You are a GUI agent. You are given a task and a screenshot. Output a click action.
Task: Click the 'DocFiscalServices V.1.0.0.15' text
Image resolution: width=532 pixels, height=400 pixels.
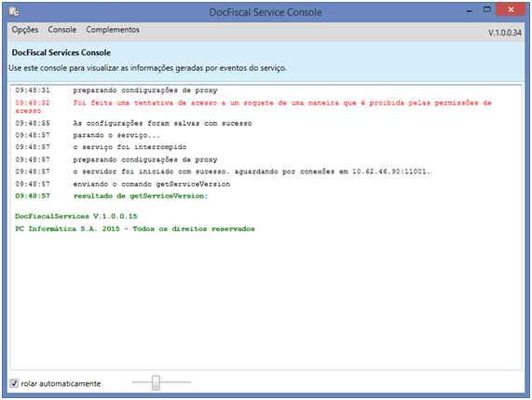76,216
